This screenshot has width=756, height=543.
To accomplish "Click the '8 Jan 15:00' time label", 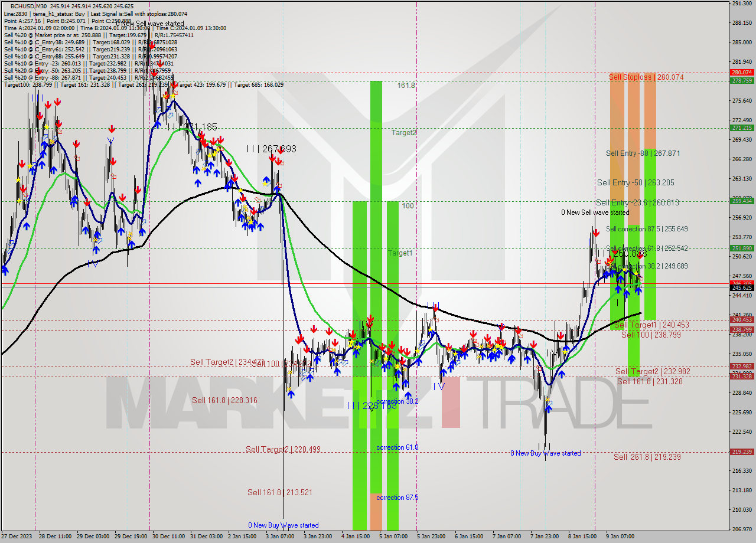I will coord(582,537).
